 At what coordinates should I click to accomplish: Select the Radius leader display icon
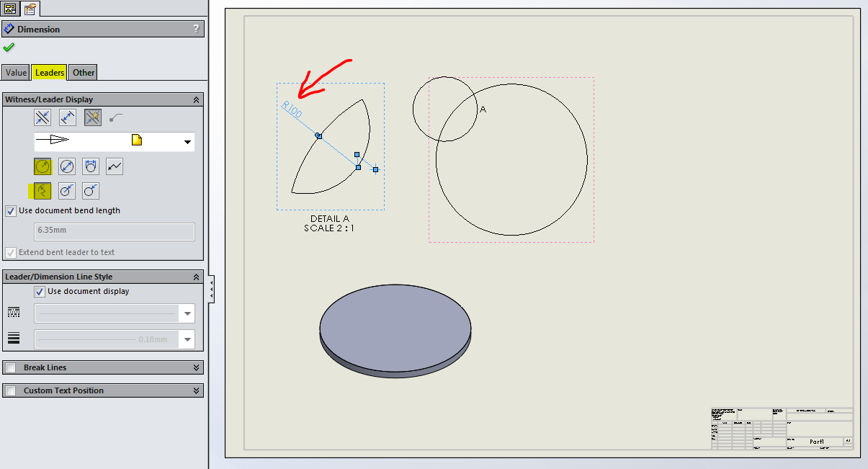tap(42, 167)
